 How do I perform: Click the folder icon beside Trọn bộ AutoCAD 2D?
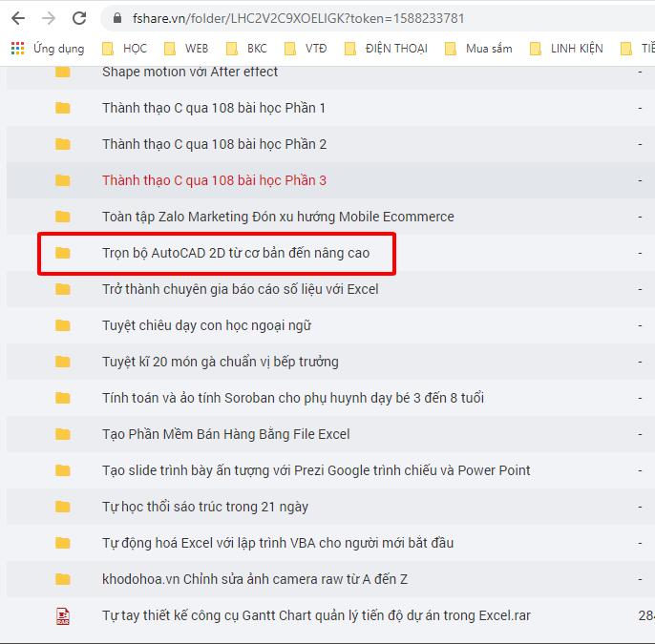tap(63, 253)
